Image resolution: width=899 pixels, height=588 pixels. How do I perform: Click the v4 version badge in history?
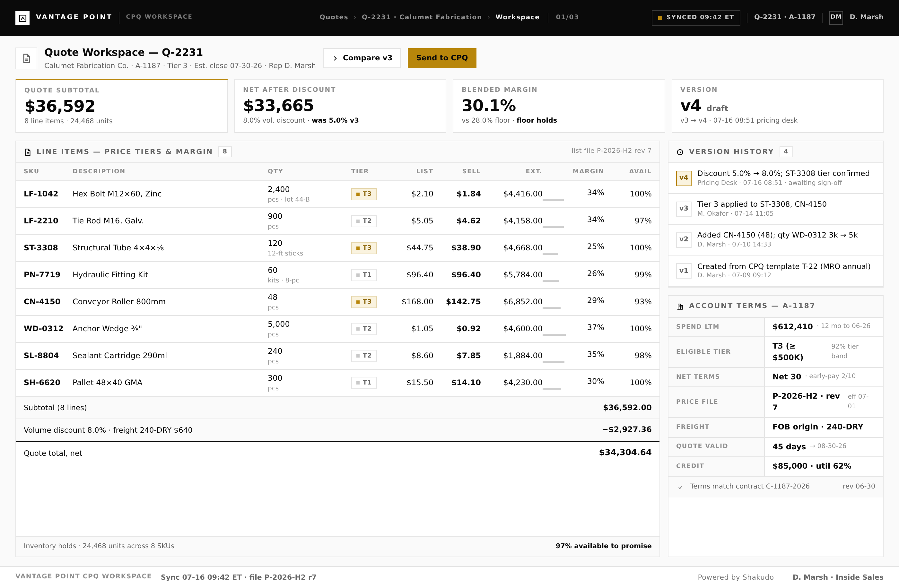coord(684,178)
